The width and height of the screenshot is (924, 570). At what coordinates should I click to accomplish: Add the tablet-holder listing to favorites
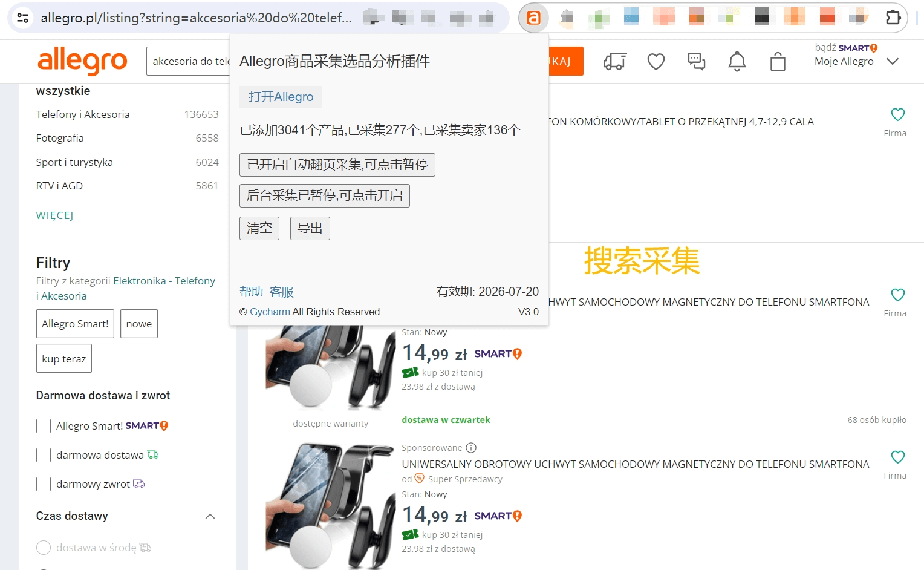point(898,114)
